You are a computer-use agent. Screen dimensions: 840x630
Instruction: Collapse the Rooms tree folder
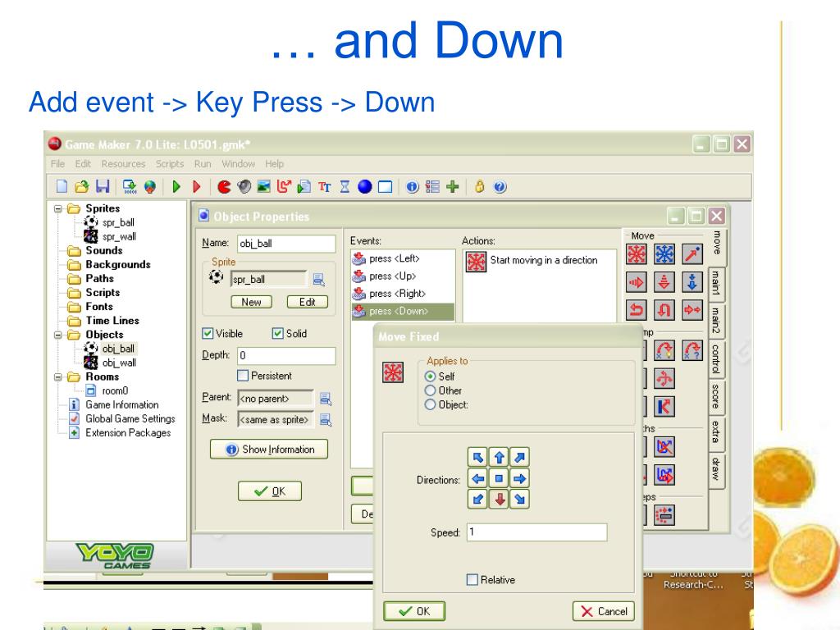point(58,377)
